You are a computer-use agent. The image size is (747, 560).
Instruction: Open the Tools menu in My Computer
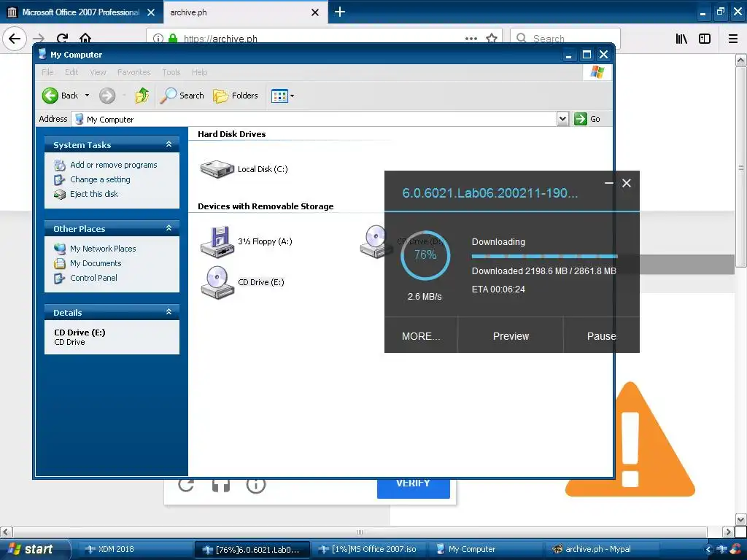pyautogui.click(x=171, y=72)
